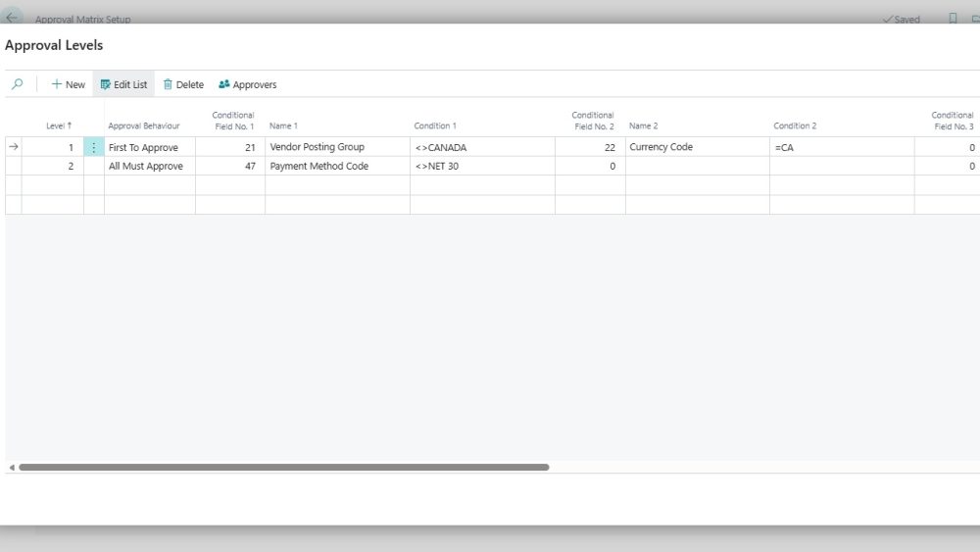Go back with the back arrow

click(11, 17)
